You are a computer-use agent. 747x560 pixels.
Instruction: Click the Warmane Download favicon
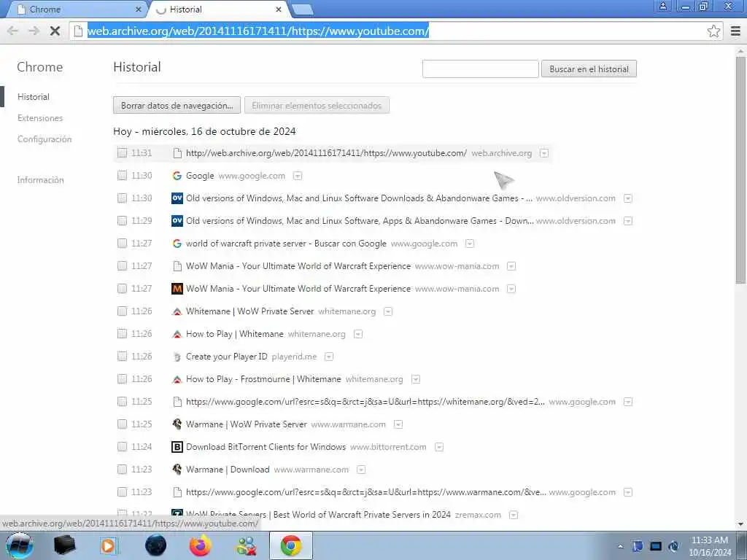(177, 470)
